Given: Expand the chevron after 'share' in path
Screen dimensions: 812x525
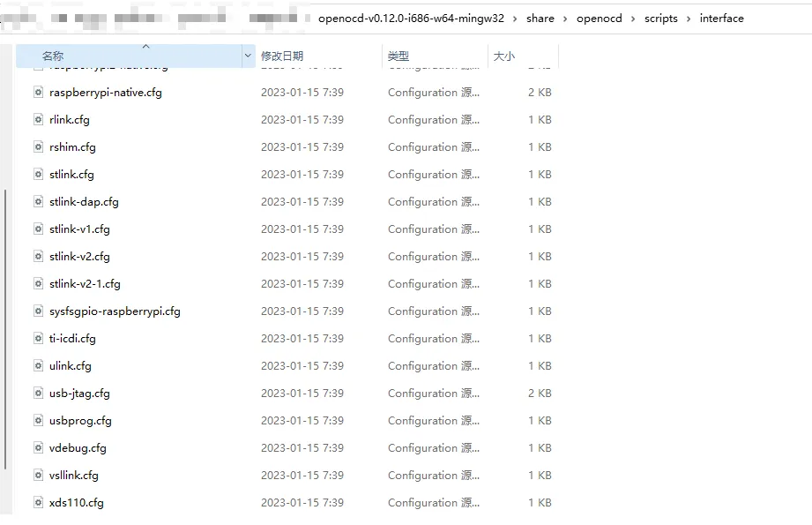Looking at the screenshot, I should (x=565, y=19).
